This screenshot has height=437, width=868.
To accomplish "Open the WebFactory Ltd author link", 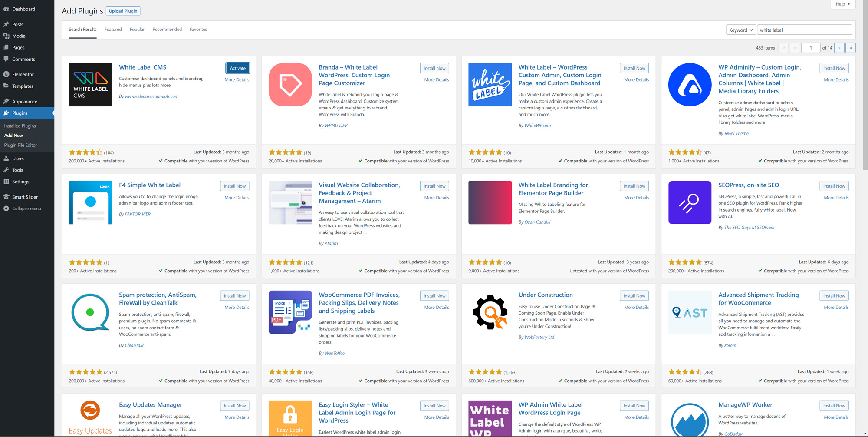I will pos(539,337).
